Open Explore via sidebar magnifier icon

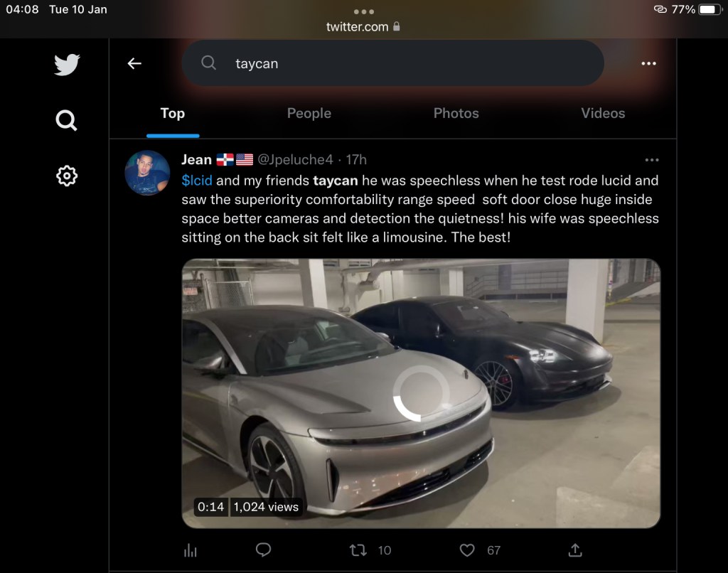pos(67,120)
